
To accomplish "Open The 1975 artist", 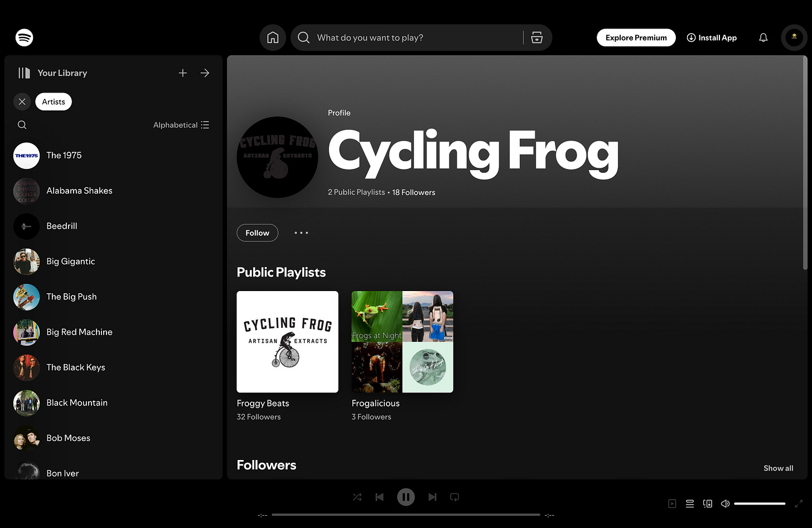I will [x=113, y=156].
